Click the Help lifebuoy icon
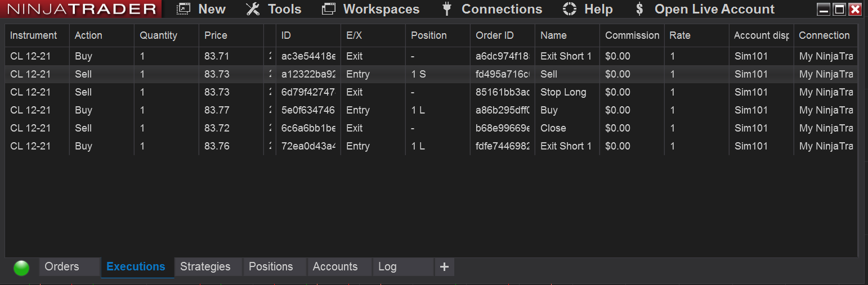Screen dimensions: 868x285 570,9
